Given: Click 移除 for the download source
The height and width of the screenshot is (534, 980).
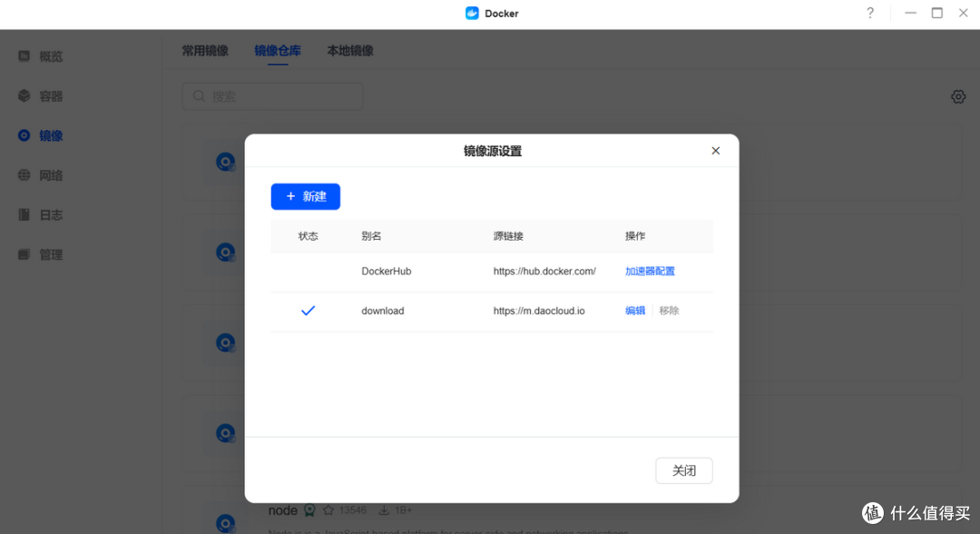Looking at the screenshot, I should [x=669, y=311].
